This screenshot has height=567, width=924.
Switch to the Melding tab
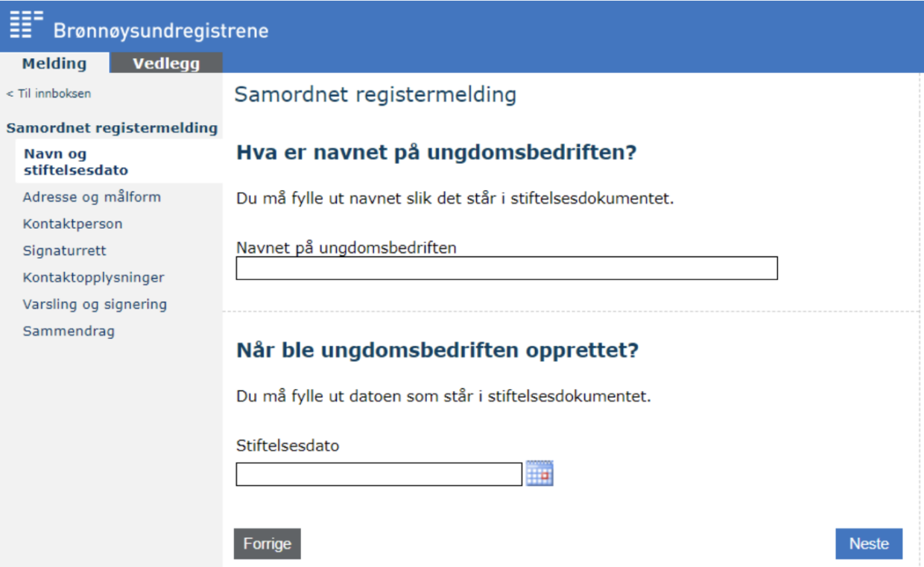54,63
